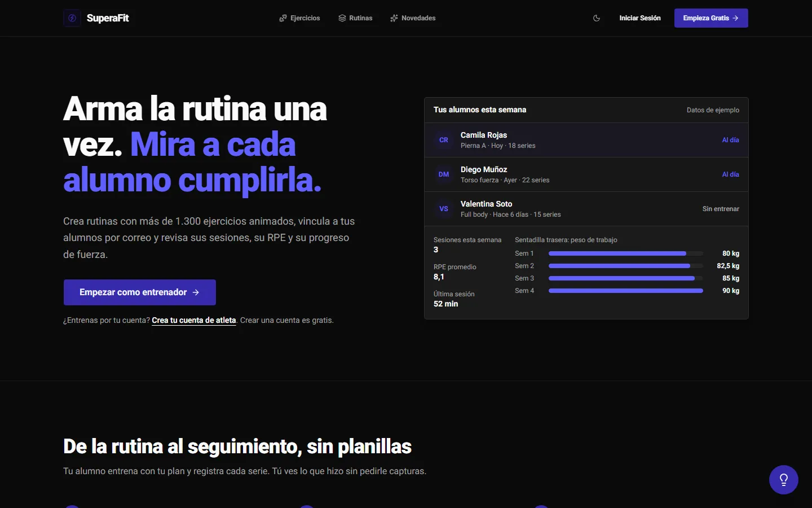
Task: Select Camila Rojas student name
Action: (484, 135)
